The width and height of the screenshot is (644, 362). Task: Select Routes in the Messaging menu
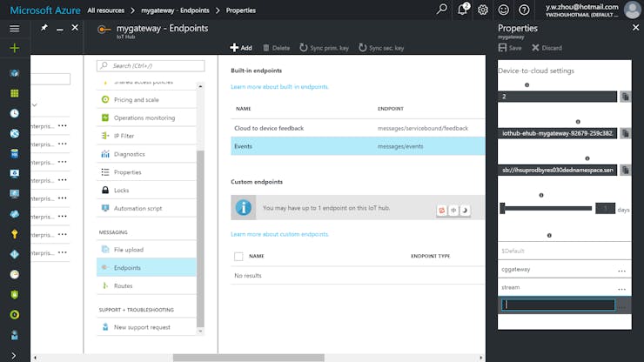[124, 285]
